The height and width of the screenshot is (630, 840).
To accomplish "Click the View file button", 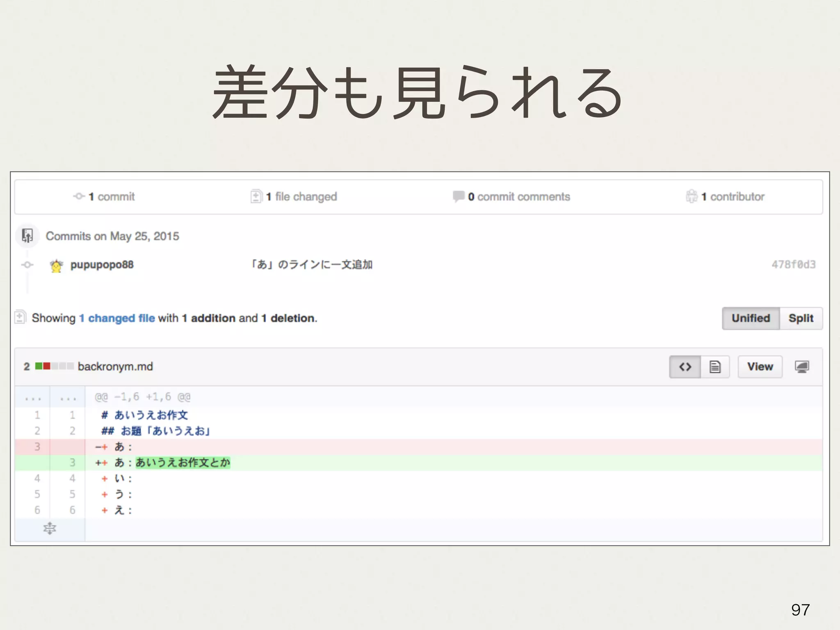I will point(760,367).
